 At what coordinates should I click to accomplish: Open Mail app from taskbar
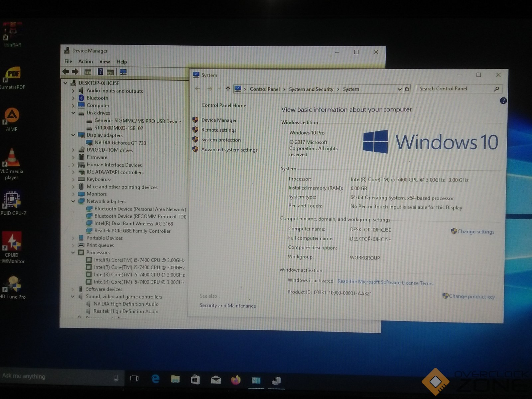click(215, 379)
